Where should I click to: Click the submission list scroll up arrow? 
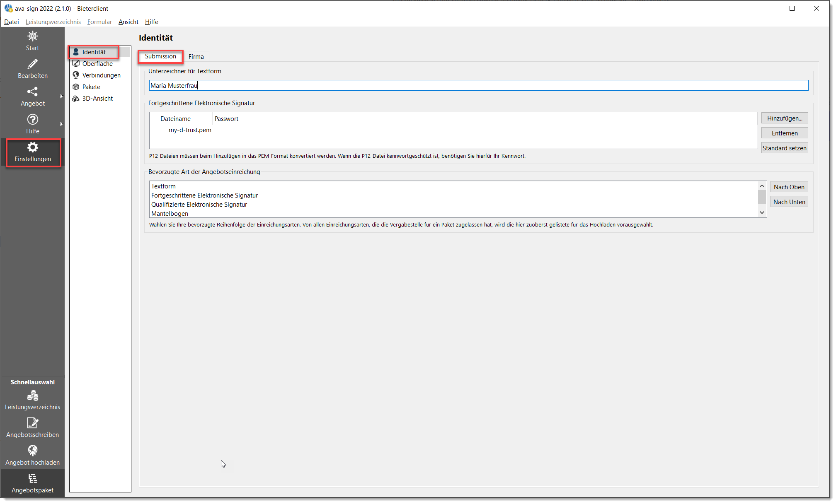[x=762, y=186]
